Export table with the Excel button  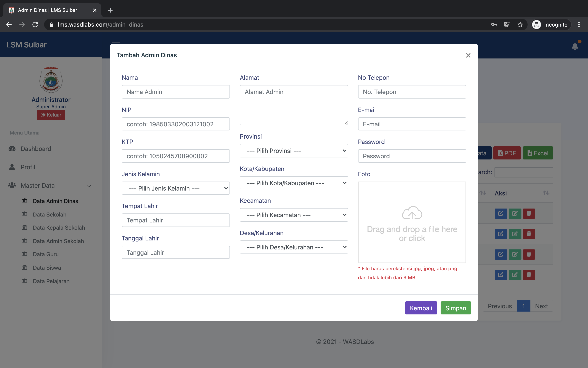[x=538, y=153]
